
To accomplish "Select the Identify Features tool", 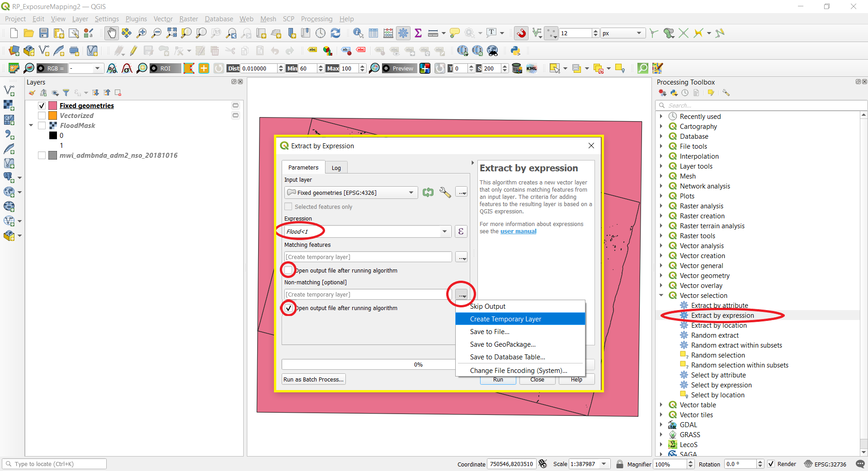I will 358,33.
